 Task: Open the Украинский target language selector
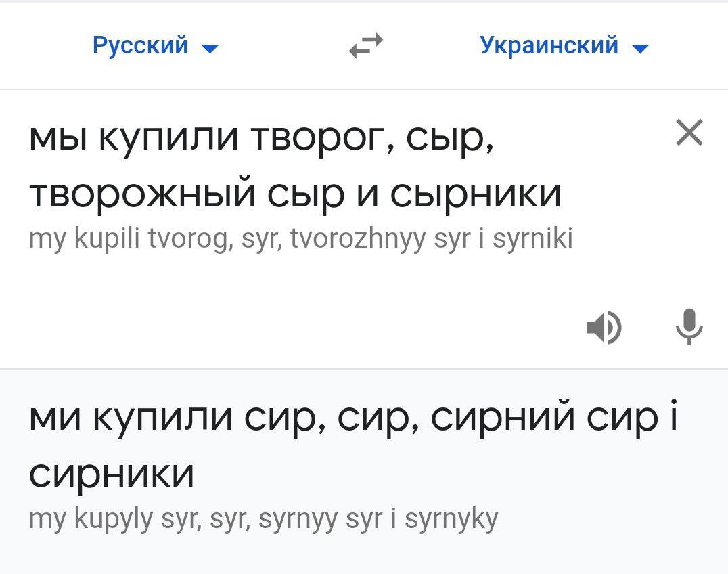549,46
